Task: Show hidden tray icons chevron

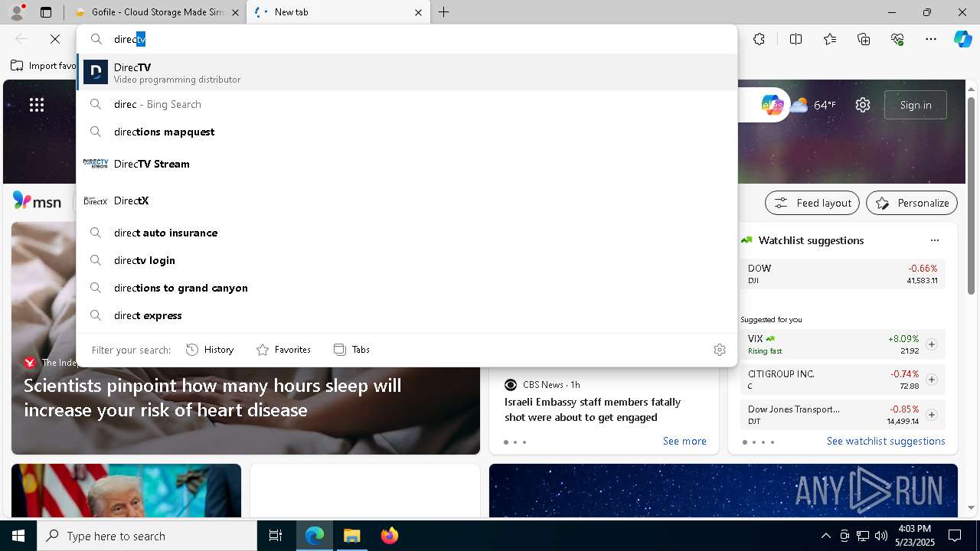Action: click(x=825, y=536)
